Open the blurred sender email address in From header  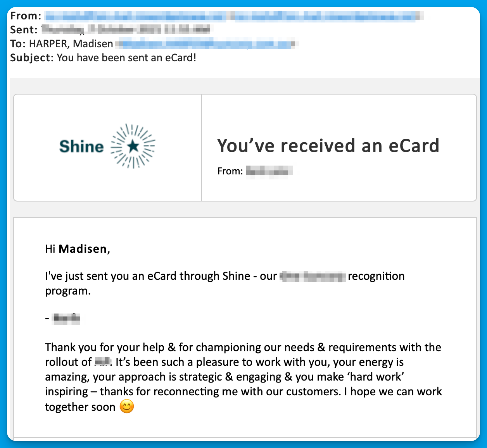coord(233,16)
